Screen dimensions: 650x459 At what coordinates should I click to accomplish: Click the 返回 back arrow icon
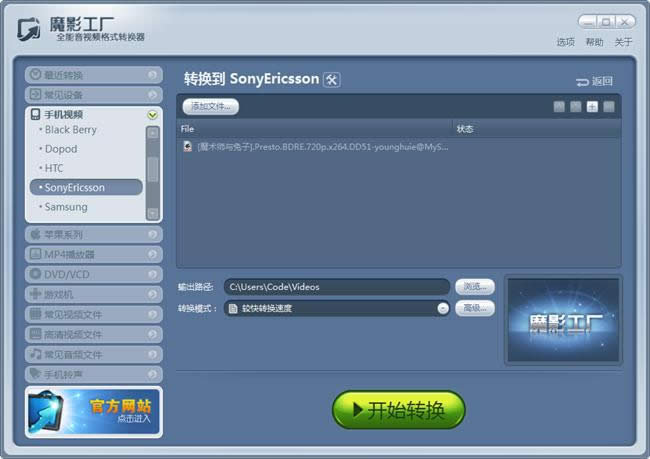(582, 81)
